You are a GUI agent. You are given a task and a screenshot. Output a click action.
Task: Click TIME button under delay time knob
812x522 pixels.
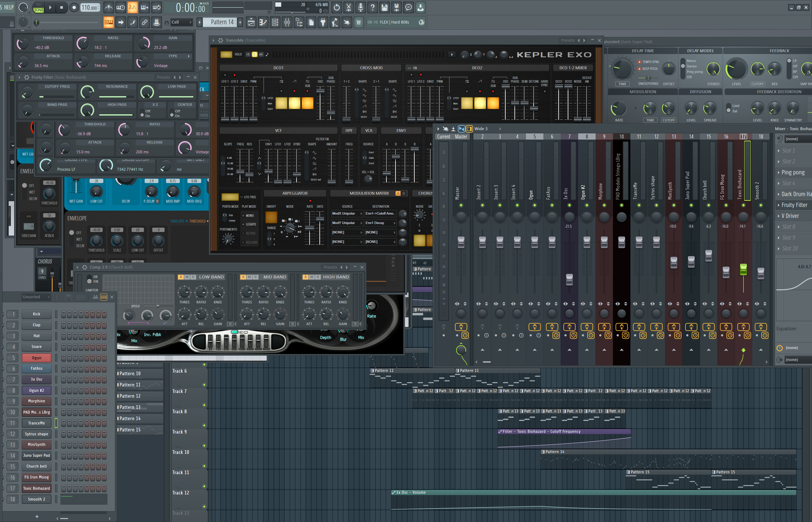(x=622, y=84)
